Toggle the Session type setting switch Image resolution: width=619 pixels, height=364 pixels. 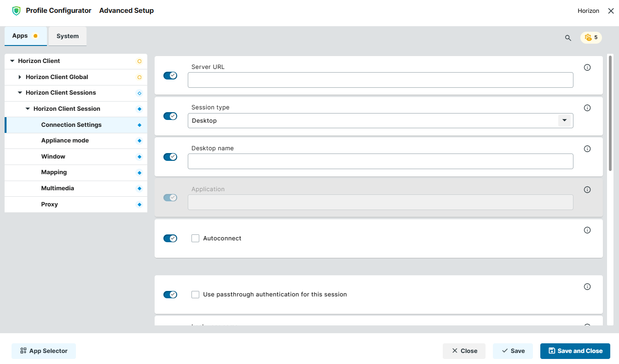170,116
